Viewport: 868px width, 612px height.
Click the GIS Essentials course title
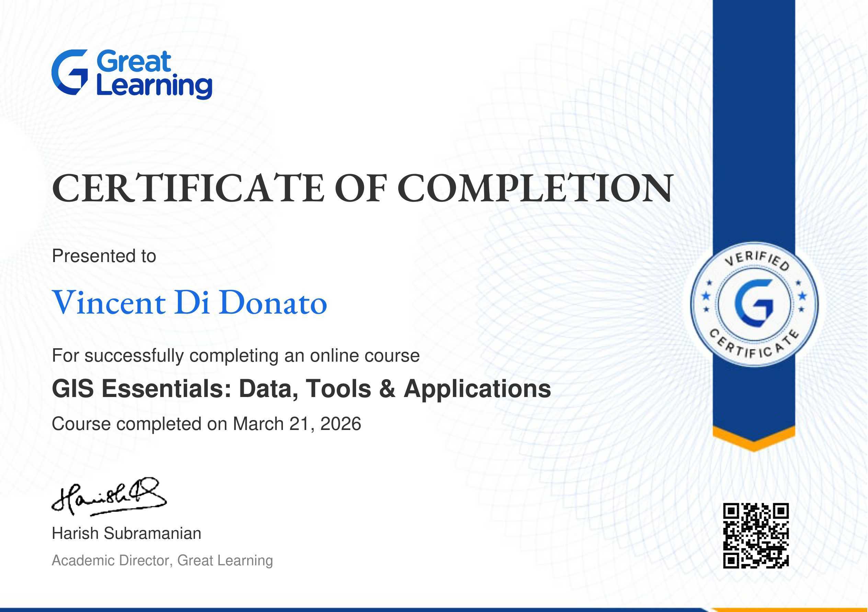[x=301, y=389]
